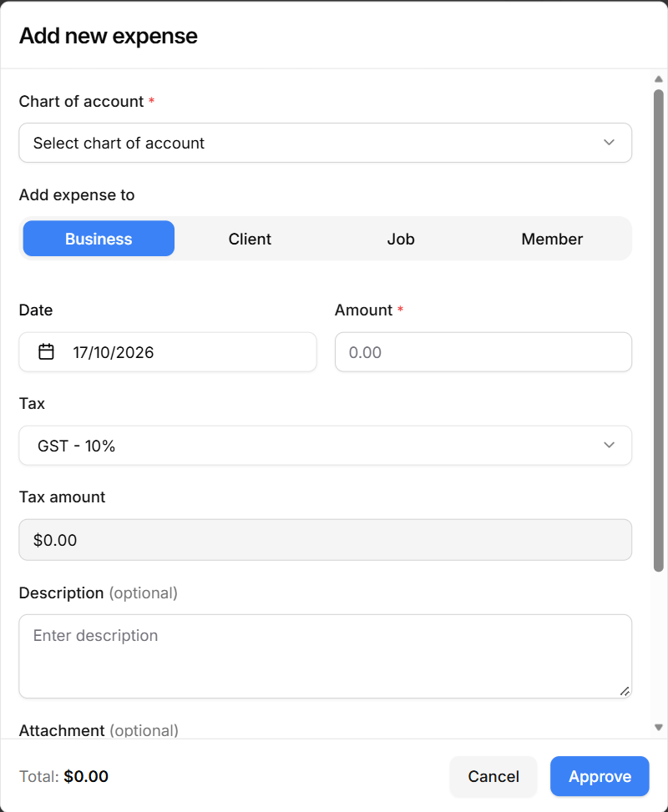Expand the GST - 10% tax dropdown

[x=326, y=446]
